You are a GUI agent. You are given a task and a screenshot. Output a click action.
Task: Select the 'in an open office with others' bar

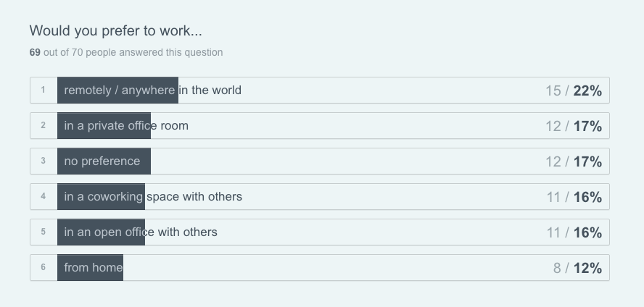[141, 232]
